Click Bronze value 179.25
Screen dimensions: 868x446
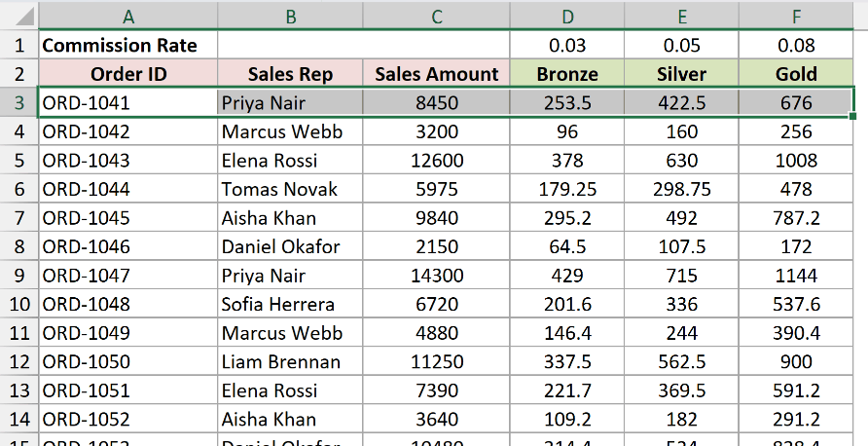pyautogui.click(x=567, y=189)
